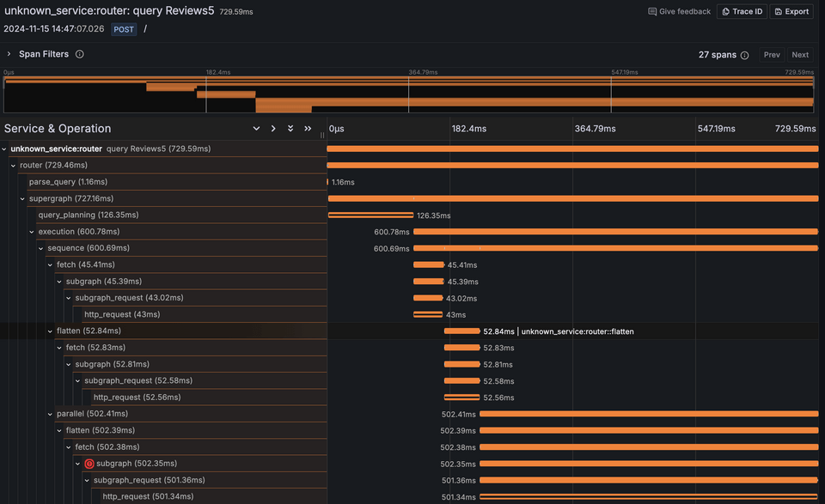Collapse the unknown_service:router root span
Screen dimensions: 825x504
(4, 149)
